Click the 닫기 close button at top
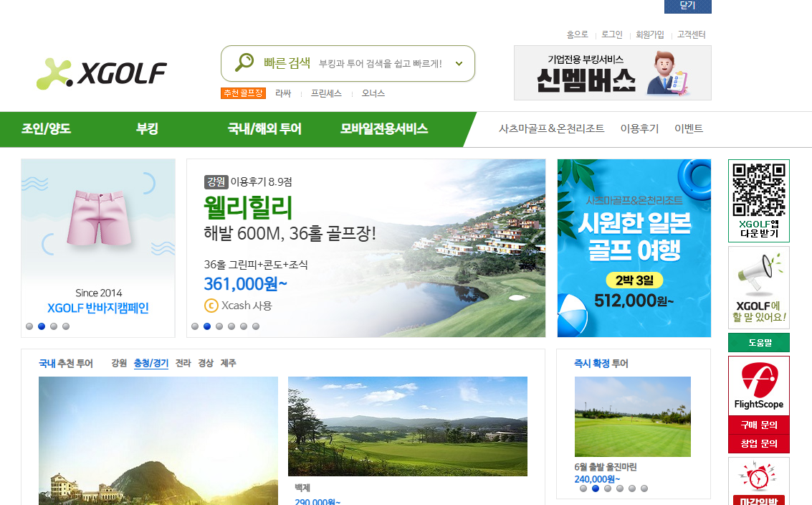The width and height of the screenshot is (812, 505). [x=688, y=6]
